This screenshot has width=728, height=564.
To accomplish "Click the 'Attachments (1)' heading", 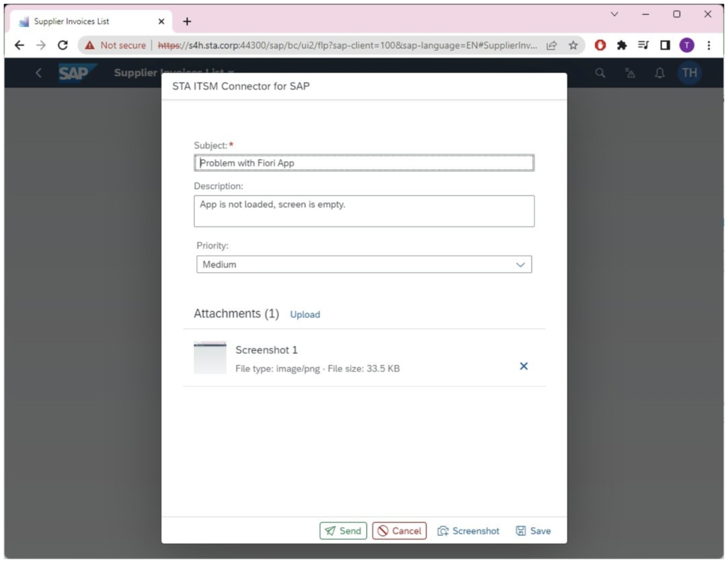I will pyautogui.click(x=236, y=313).
